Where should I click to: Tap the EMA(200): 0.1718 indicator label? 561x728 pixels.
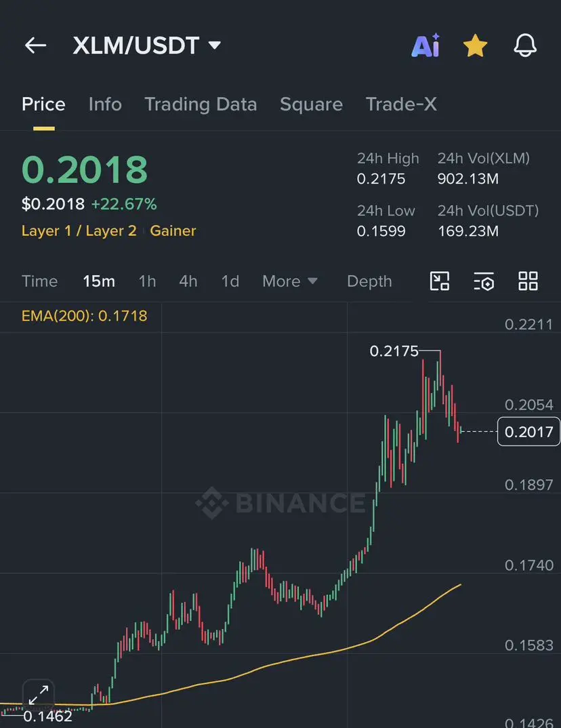(x=85, y=316)
